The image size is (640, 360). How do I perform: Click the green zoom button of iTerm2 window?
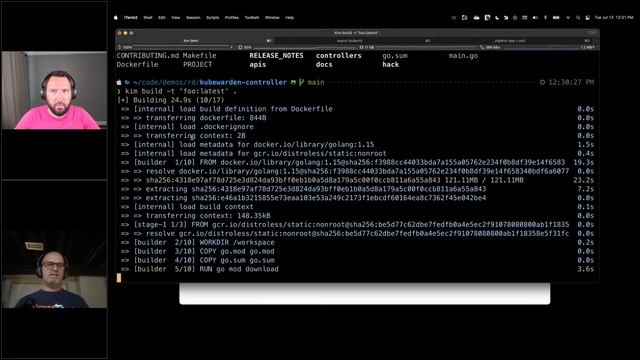pyautogui.click(x=131, y=33)
